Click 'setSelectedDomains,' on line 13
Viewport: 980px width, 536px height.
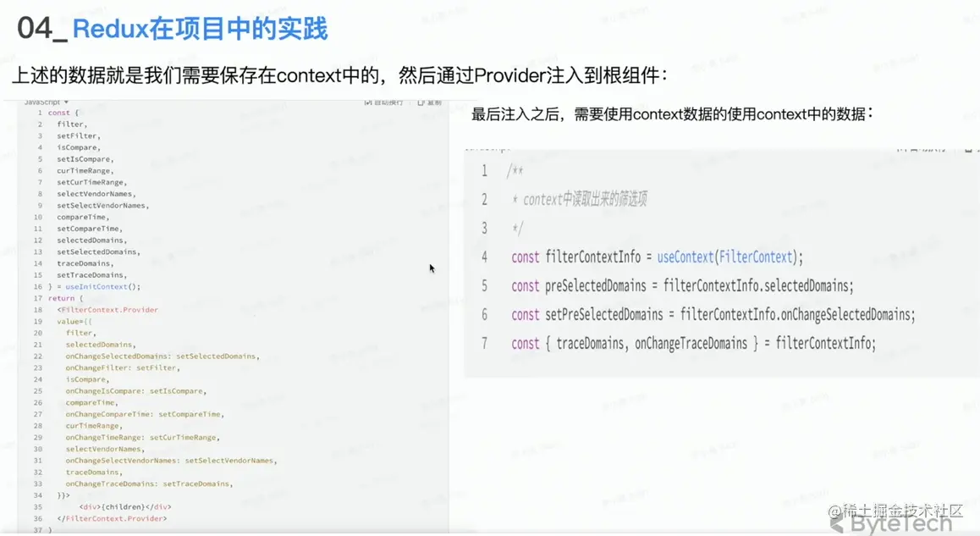tap(99, 252)
